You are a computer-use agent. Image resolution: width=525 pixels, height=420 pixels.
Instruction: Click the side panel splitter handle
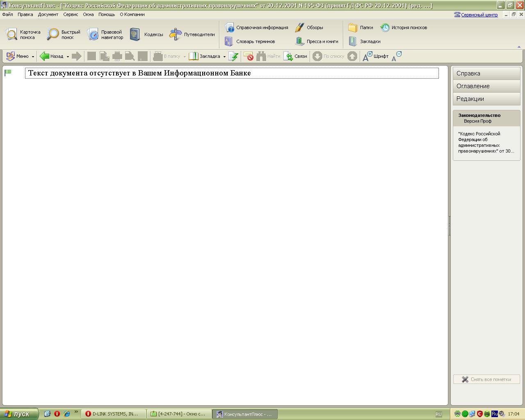[449, 226]
